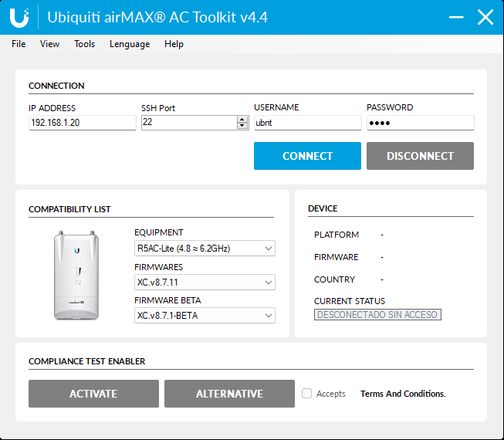Viewport: 504px width, 440px height.
Task: Open the File menu
Action: [19, 44]
